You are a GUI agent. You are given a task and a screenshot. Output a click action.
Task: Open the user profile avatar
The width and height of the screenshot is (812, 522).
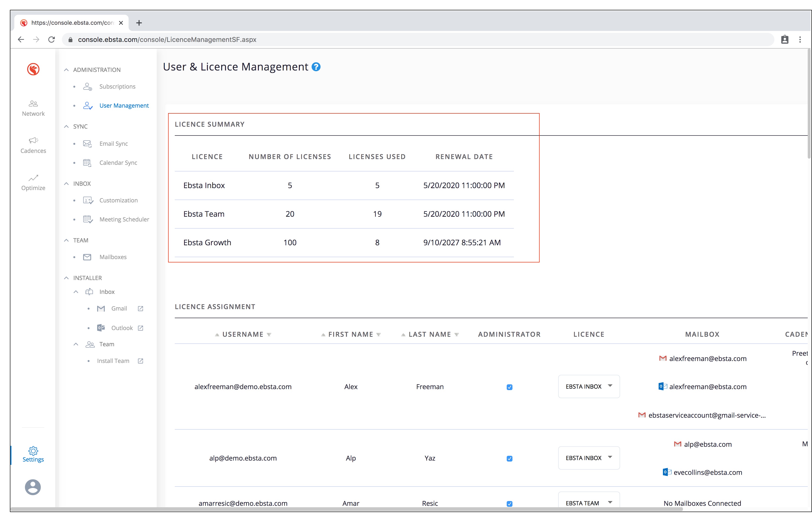coord(33,487)
